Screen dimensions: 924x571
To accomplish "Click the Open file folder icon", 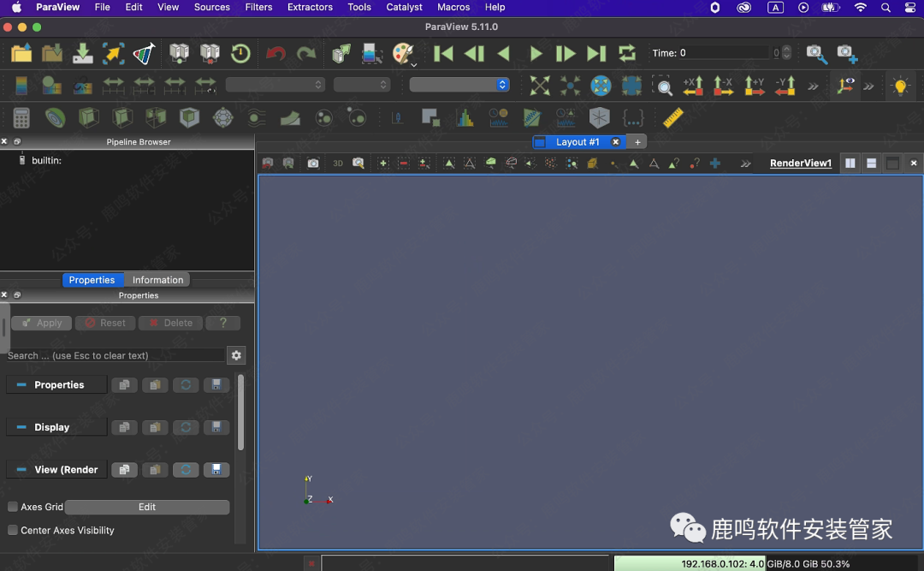I will coord(21,53).
